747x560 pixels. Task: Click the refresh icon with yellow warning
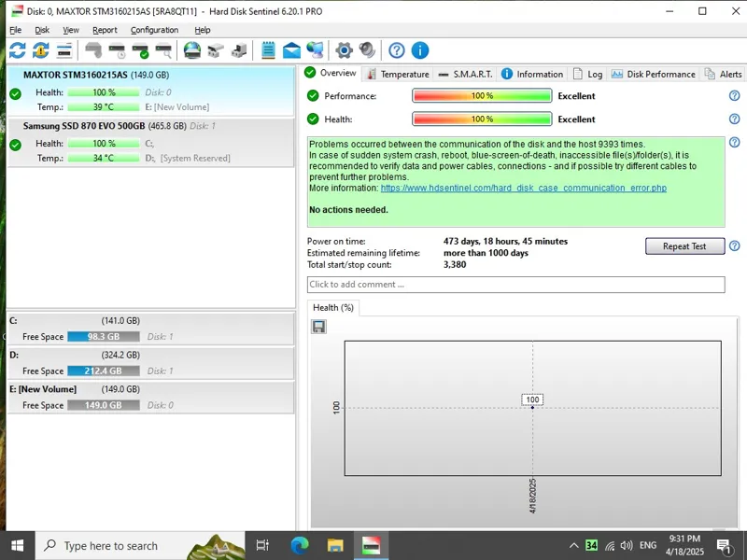(41, 50)
